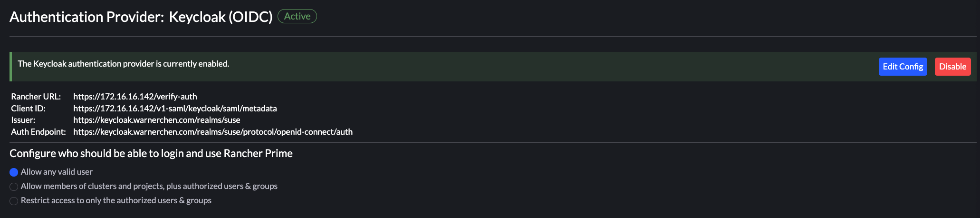Click the 'Restrict access to only the authorized' label text
This screenshot has height=218, width=980.
[x=116, y=200]
